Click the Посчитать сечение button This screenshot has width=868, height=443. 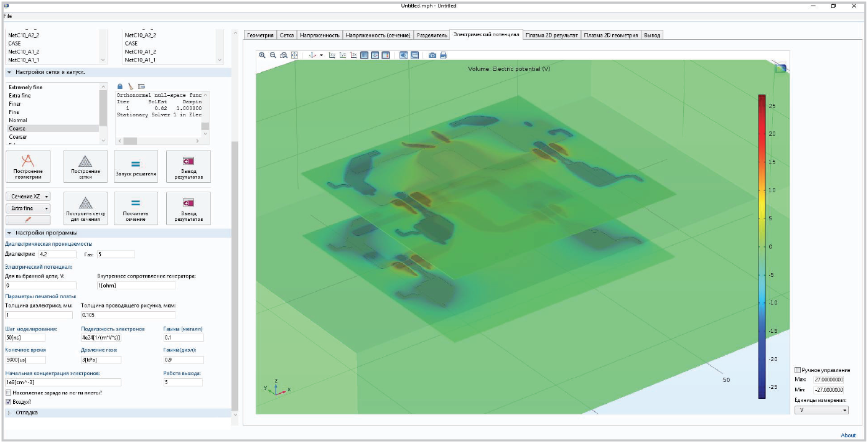click(x=136, y=208)
